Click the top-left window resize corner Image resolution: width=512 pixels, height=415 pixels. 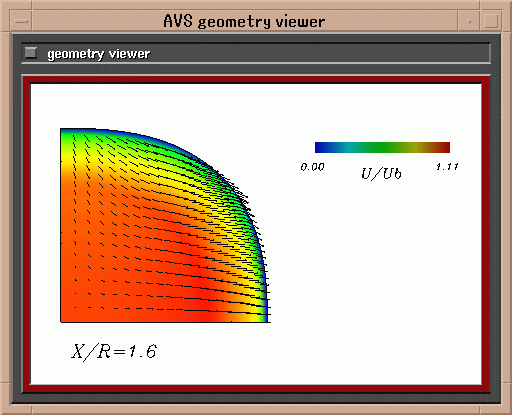5,5
